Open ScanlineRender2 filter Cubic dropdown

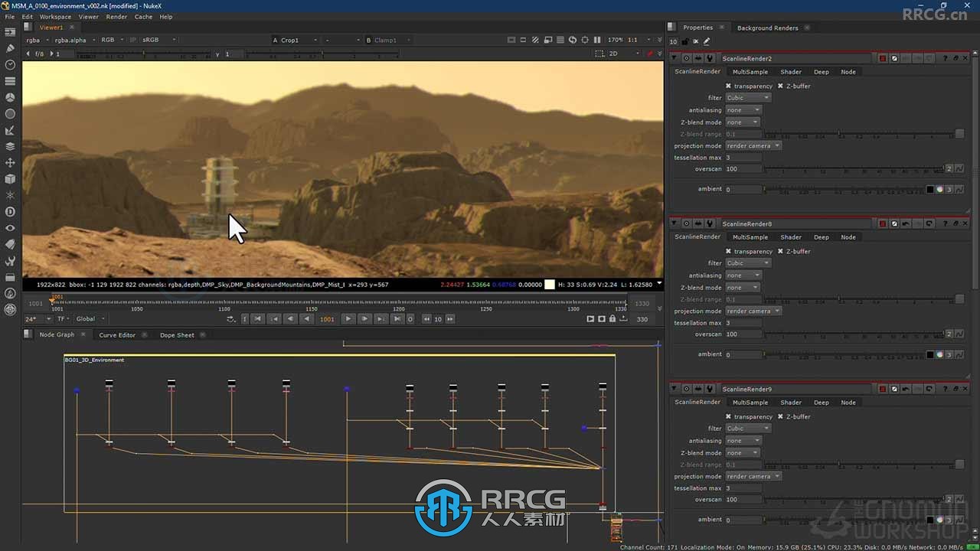[748, 98]
